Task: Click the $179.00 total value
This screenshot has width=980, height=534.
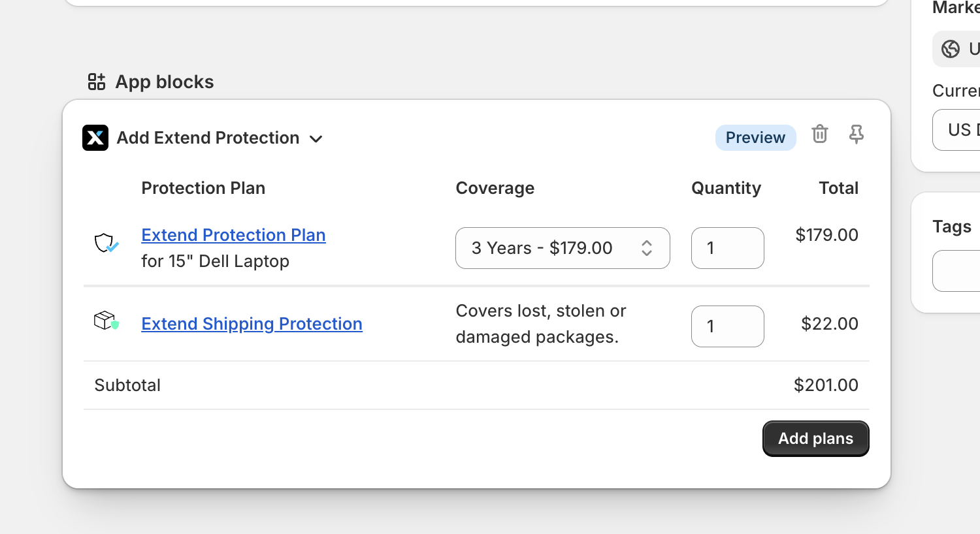Action: coord(826,235)
